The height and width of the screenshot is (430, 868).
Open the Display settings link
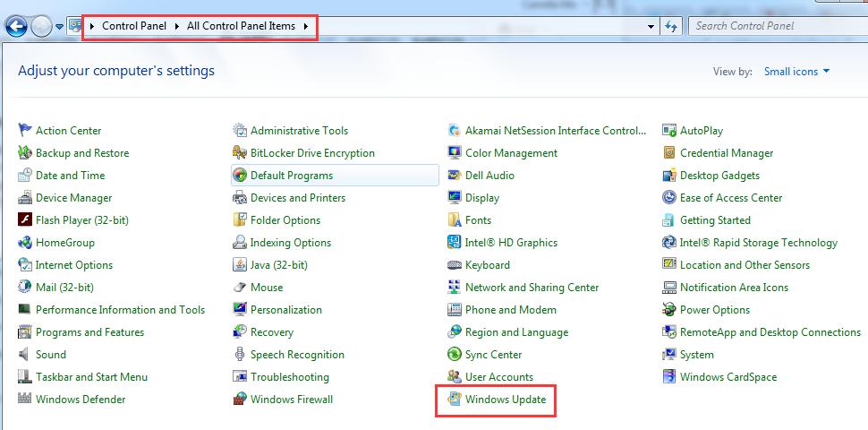point(482,198)
